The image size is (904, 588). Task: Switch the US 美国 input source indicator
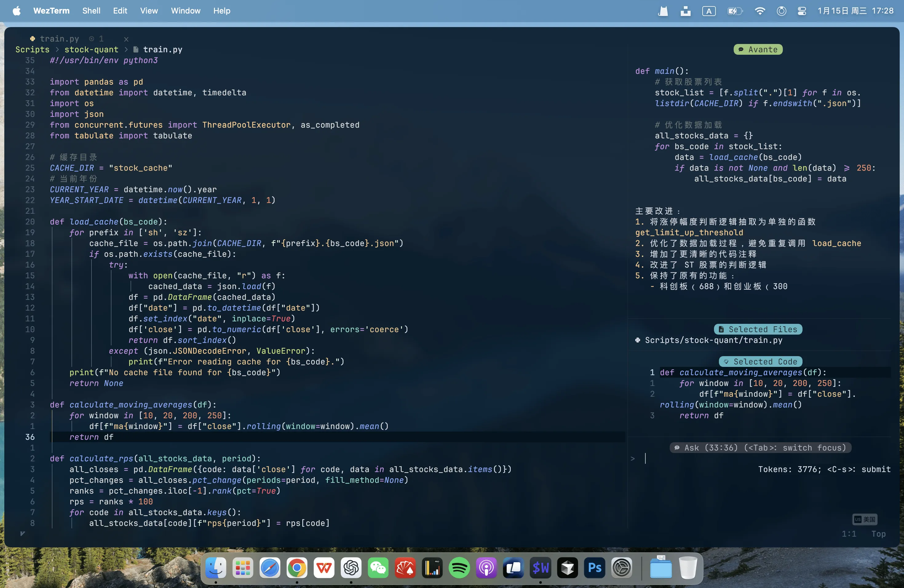865,520
